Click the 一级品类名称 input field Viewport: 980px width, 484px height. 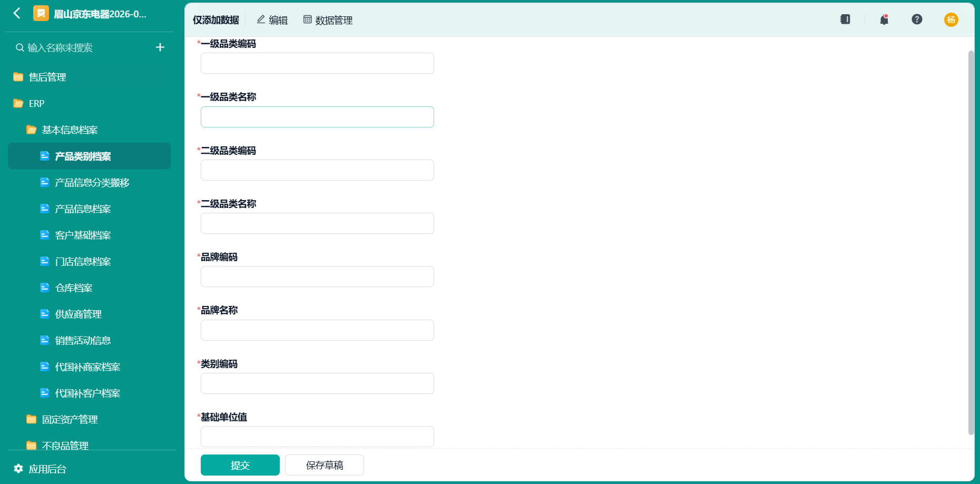click(x=317, y=117)
